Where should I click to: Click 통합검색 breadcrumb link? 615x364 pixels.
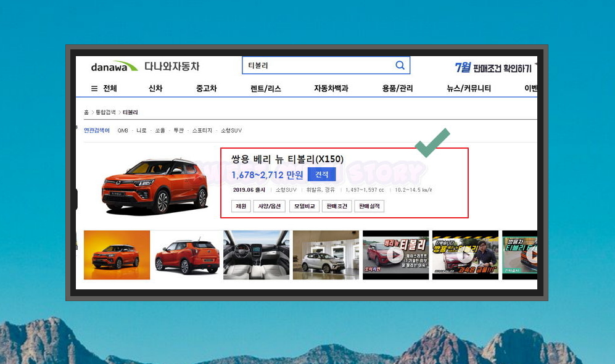(x=105, y=112)
